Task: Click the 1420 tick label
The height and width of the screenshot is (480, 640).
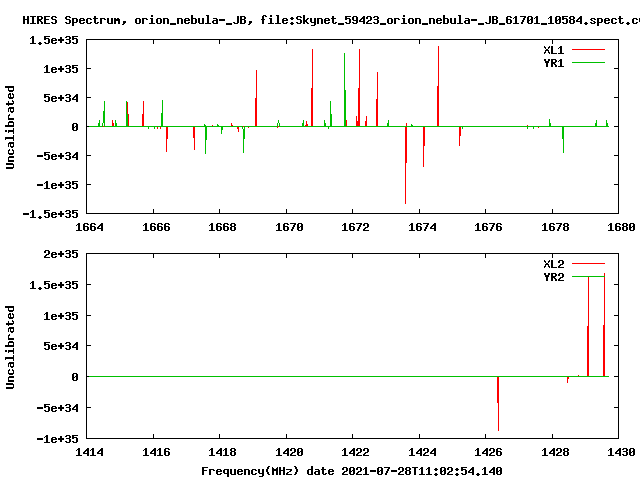Action: [x=289, y=452]
